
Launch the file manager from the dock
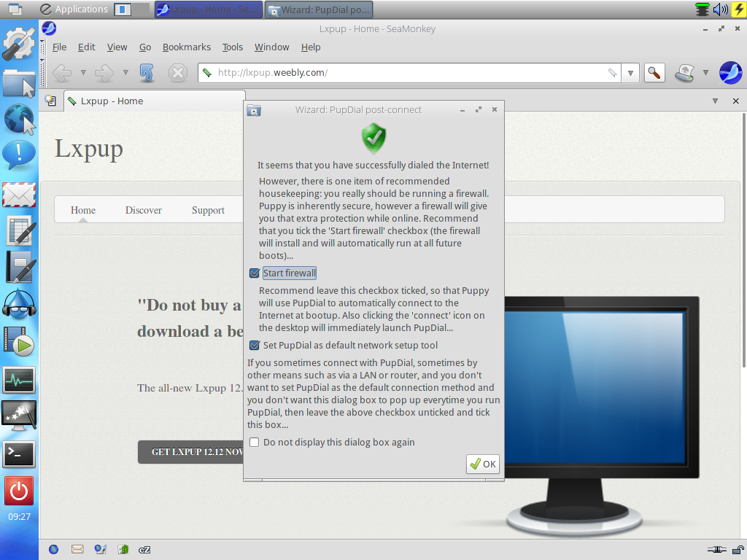tap(19, 83)
